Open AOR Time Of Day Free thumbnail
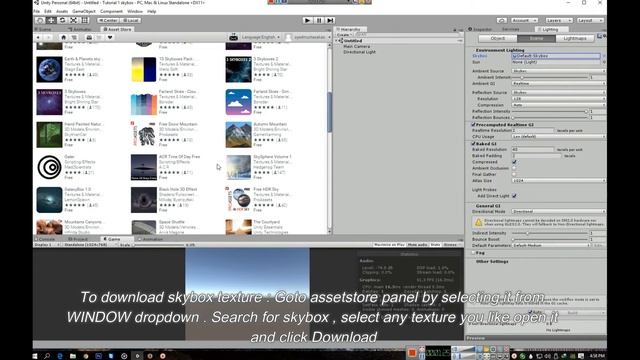Viewport: 640px width, 360px height. tap(144, 167)
